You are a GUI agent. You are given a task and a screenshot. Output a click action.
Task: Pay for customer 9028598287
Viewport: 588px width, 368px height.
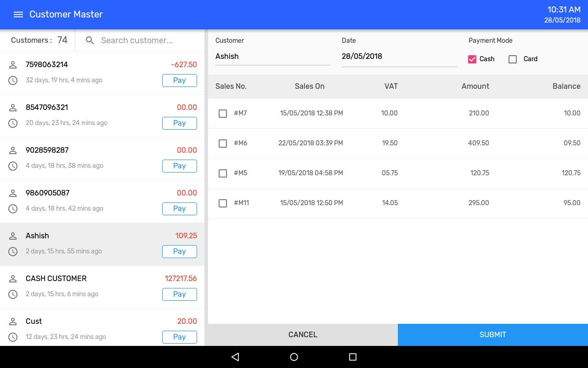[x=180, y=166]
